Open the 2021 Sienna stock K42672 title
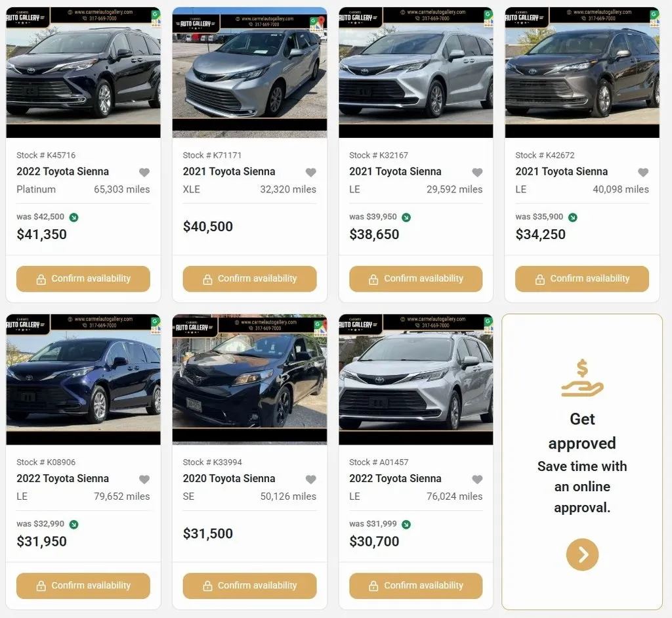This screenshot has height=618, width=672. 561,171
